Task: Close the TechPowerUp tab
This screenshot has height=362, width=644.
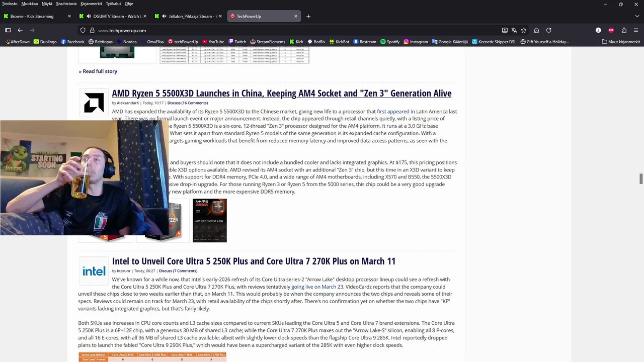Action: click(296, 16)
